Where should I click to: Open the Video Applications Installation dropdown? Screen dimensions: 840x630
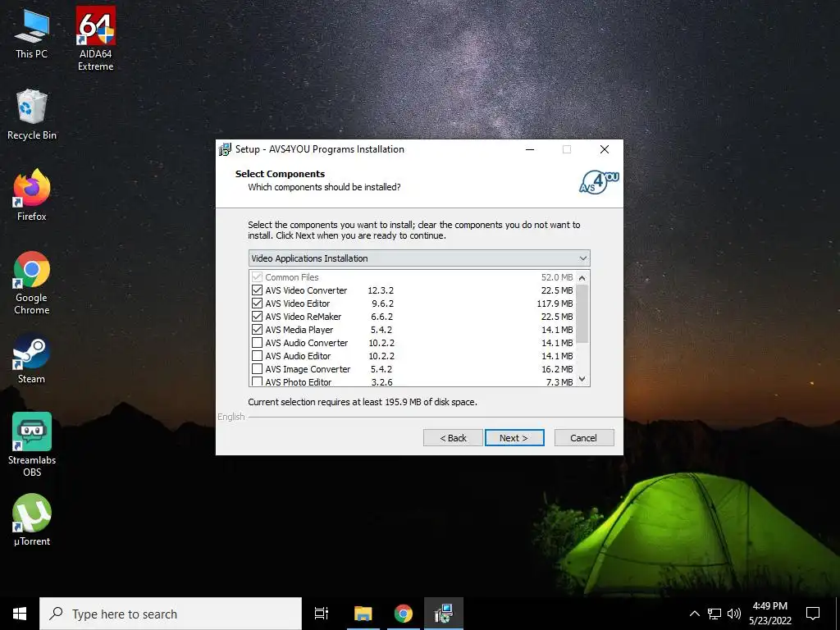[x=419, y=258]
